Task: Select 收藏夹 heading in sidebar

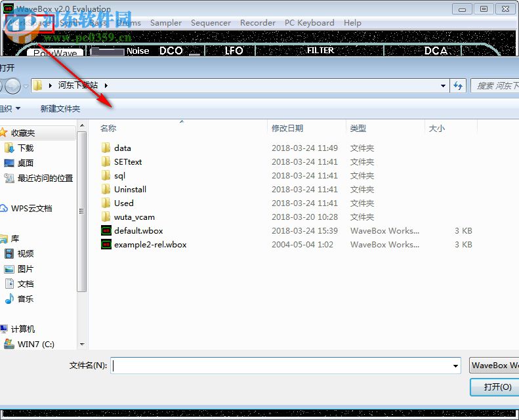Action: click(23, 133)
